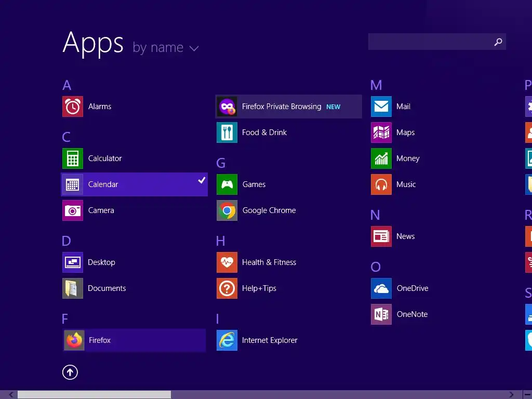Image resolution: width=532 pixels, height=399 pixels.
Task: Launch the OneNote app icon
Action: pyautogui.click(x=381, y=314)
